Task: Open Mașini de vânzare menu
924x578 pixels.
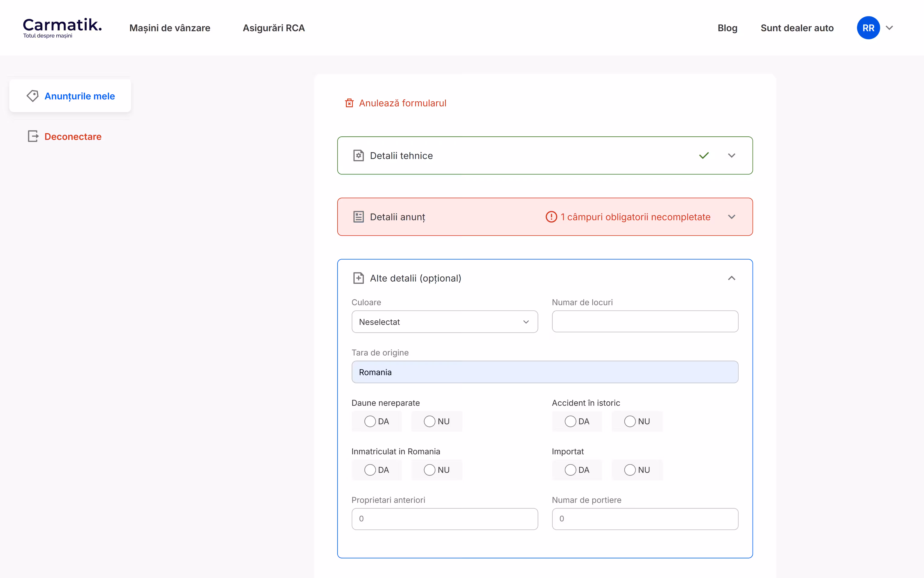Action: [170, 28]
